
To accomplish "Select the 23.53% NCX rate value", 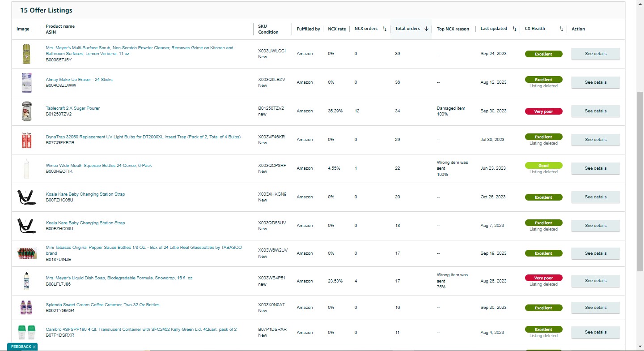I will click(x=335, y=281).
